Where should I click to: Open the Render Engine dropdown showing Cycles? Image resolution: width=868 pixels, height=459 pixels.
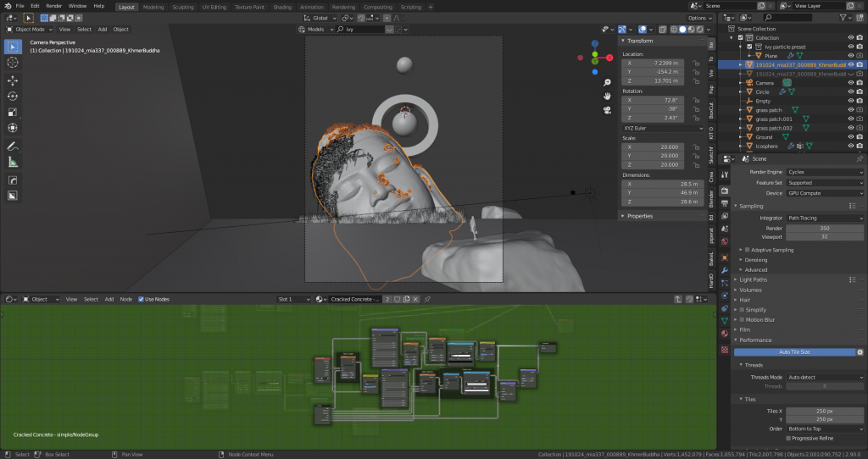(x=824, y=172)
